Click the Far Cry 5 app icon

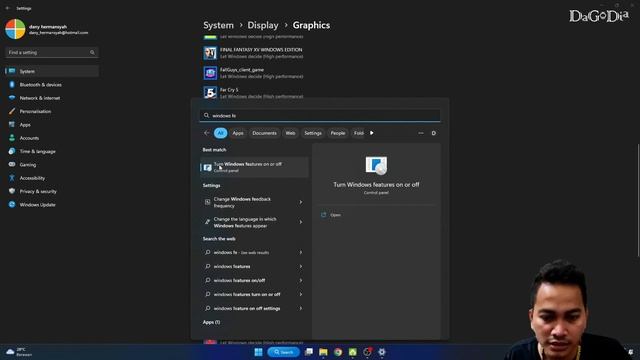[210, 93]
